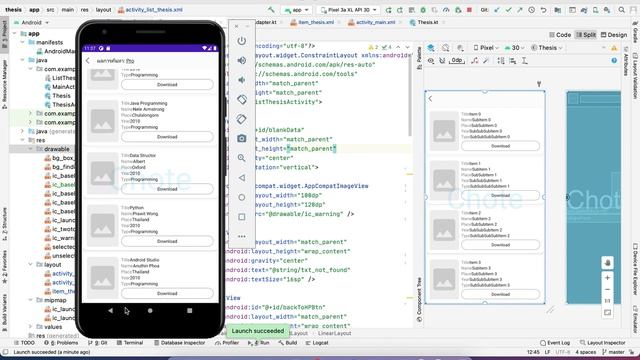The height and width of the screenshot is (360, 640).
Task: Show Git history clock icon
Action: [531, 9]
